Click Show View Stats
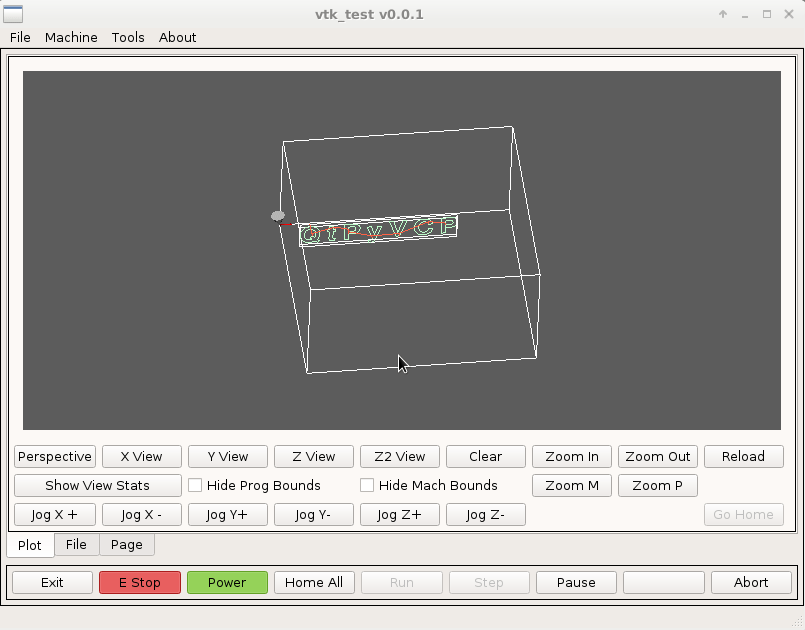Image resolution: width=805 pixels, height=630 pixels. (x=98, y=486)
